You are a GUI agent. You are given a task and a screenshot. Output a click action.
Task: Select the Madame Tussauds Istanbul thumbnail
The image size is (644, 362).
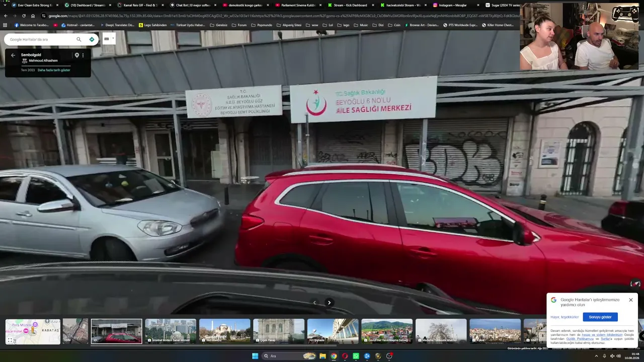(441, 331)
